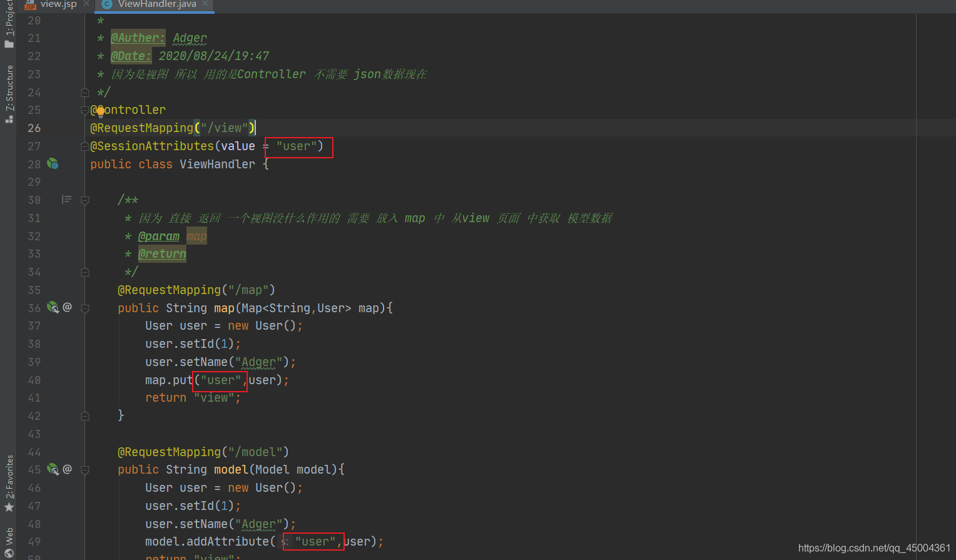This screenshot has height=560, width=956.
Task: Click the map.put call on line 40
Action: point(217,380)
